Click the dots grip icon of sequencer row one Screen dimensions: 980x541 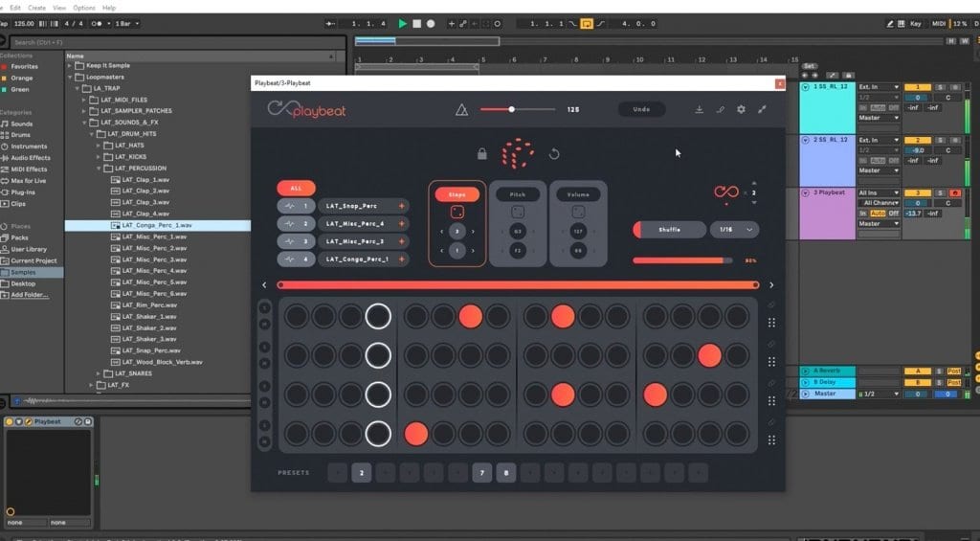(x=772, y=323)
